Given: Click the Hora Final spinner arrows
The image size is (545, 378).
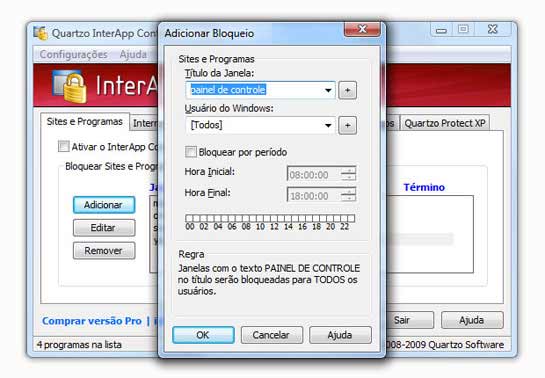Looking at the screenshot, I should pos(348,195).
